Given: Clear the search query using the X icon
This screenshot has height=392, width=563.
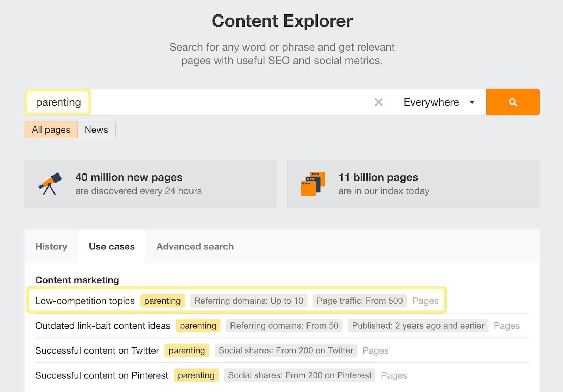Looking at the screenshot, I should pyautogui.click(x=379, y=102).
